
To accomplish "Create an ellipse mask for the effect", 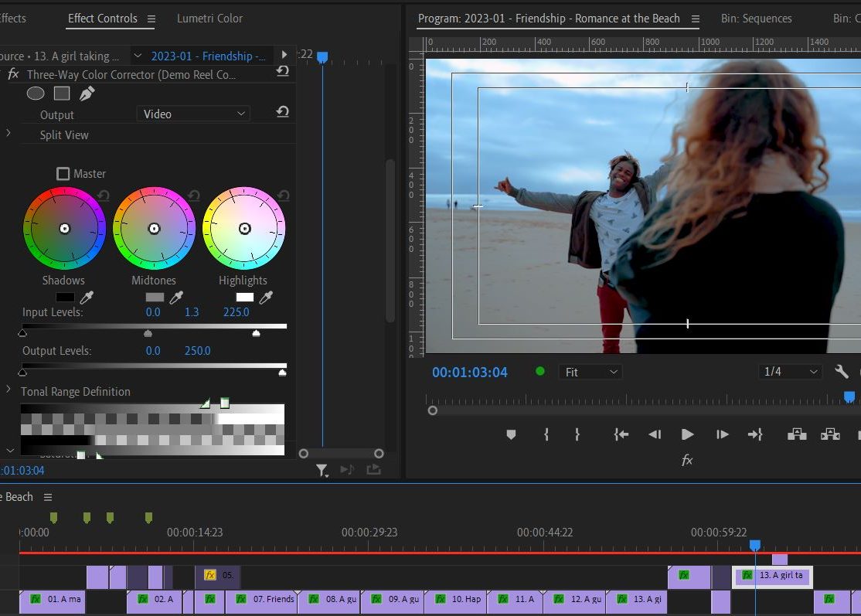I will (x=36, y=94).
